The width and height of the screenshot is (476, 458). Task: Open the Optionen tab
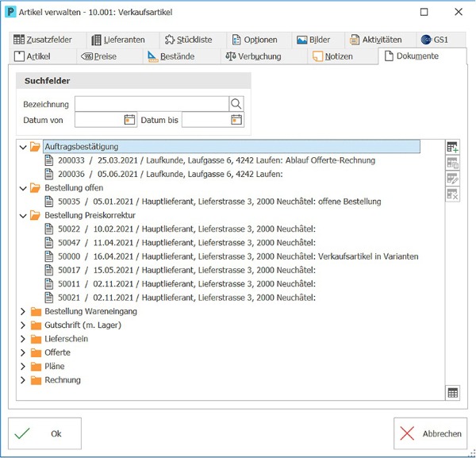259,40
